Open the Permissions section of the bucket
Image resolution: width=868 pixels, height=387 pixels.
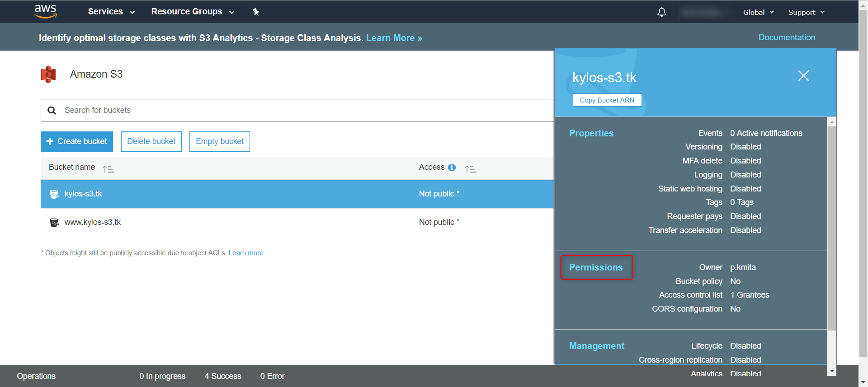(596, 267)
